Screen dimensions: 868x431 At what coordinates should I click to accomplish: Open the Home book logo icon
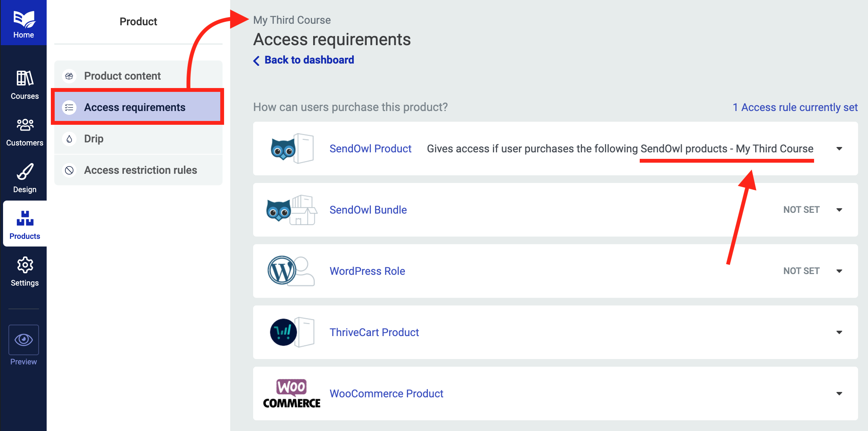coord(24,19)
